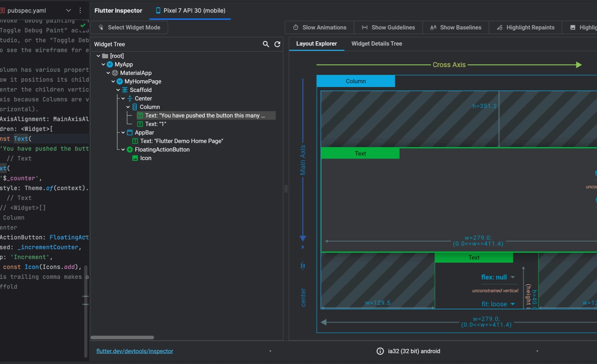The image size is (597, 364).
Task: Toggle Show Guidelines on
Action: (x=388, y=27)
